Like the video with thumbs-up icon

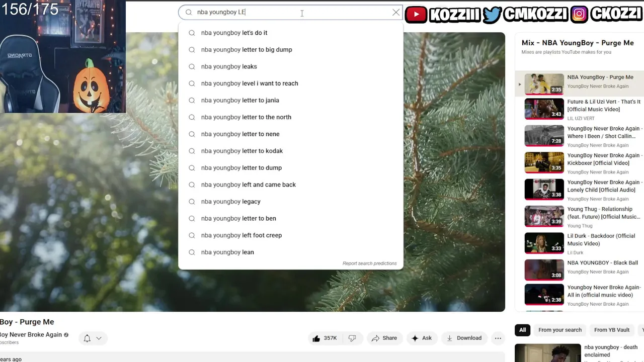click(x=316, y=338)
